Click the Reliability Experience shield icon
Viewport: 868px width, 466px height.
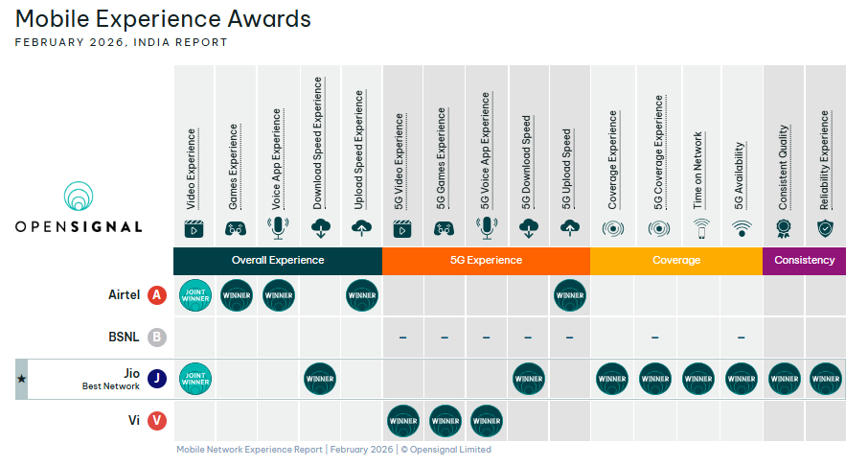pyautogui.click(x=826, y=228)
